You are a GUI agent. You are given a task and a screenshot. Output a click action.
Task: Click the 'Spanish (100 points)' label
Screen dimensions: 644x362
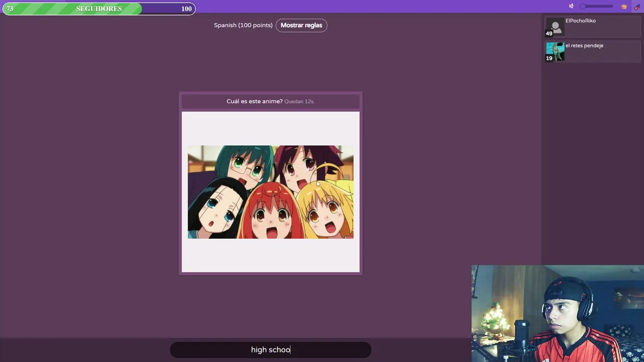(243, 25)
